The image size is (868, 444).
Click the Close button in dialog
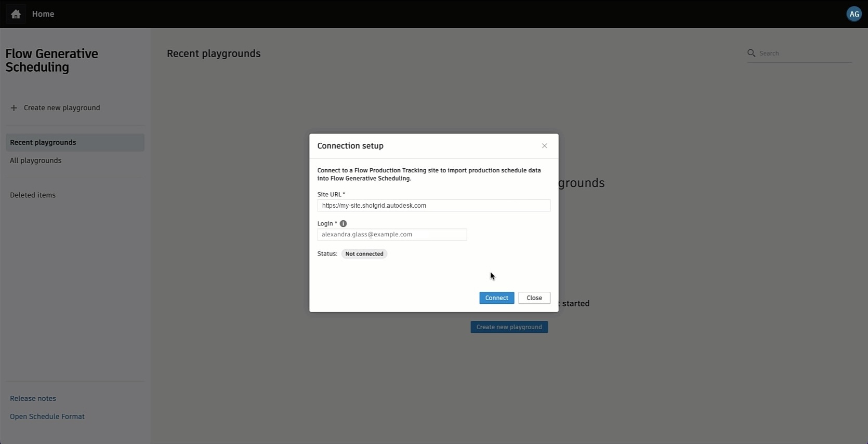pos(534,298)
